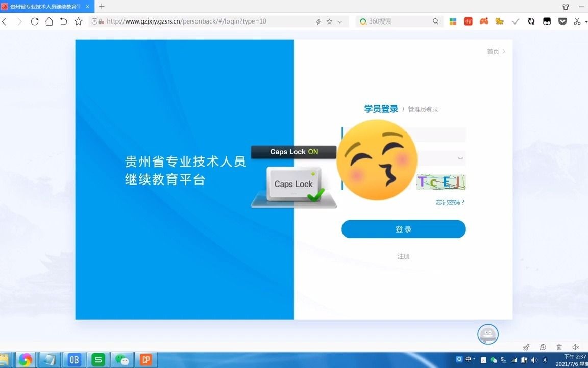Click the game center controller icon
The image size is (588, 368).
484,21
